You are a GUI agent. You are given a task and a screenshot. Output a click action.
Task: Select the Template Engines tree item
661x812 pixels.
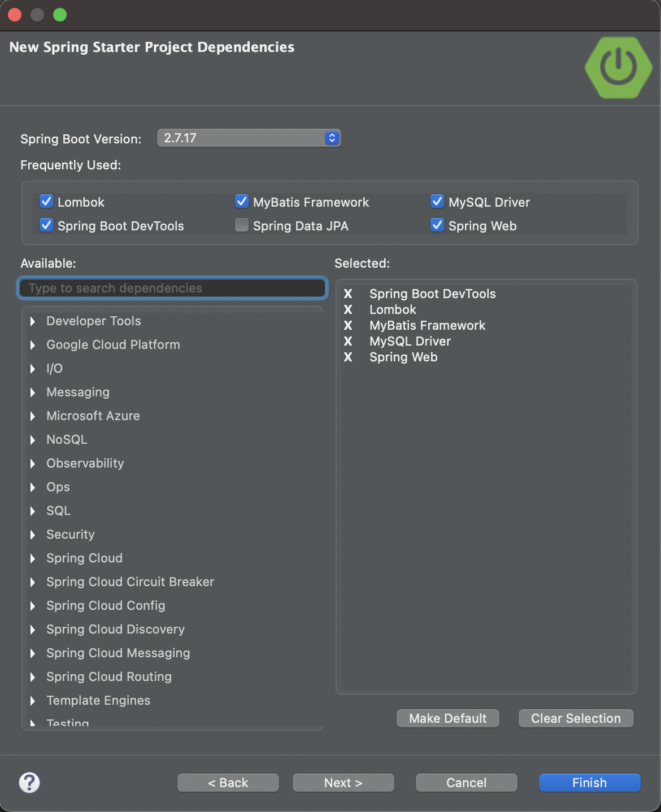pos(98,700)
